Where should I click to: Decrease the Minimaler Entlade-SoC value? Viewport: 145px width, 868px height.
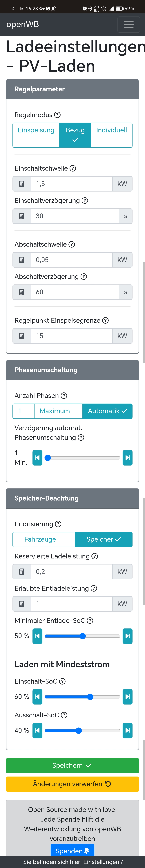[x=37, y=636]
